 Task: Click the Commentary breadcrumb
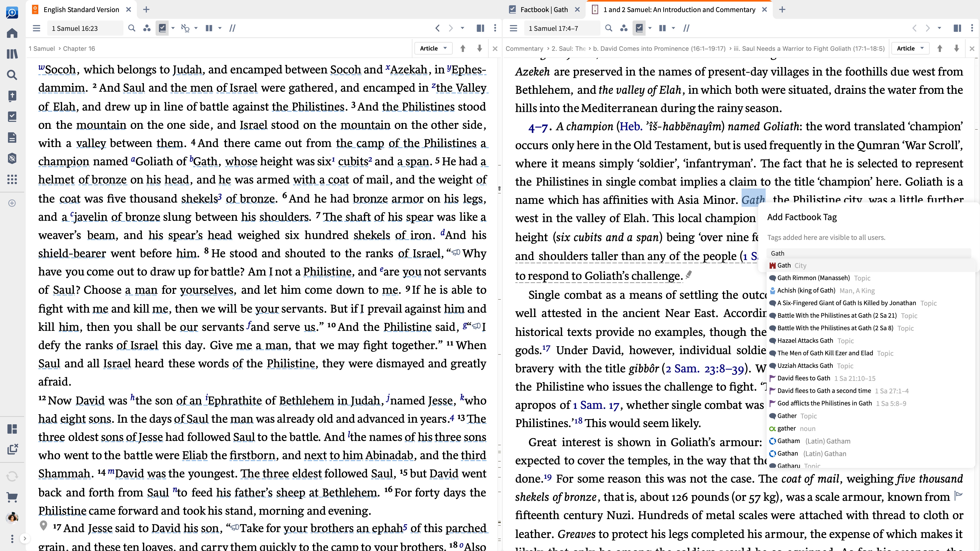click(524, 49)
